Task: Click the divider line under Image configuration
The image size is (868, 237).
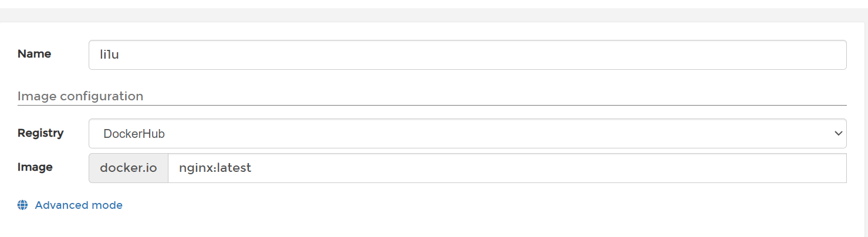Action: coord(432,105)
